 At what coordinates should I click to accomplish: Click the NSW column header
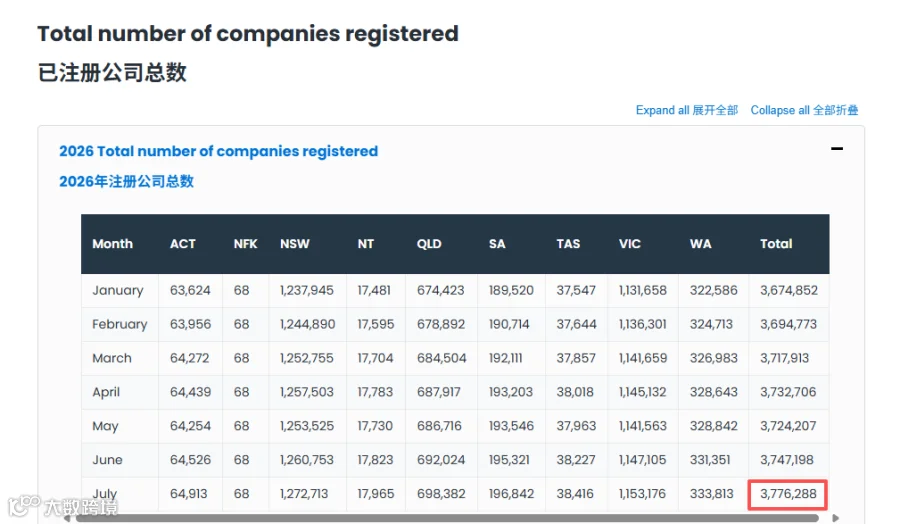(x=294, y=244)
